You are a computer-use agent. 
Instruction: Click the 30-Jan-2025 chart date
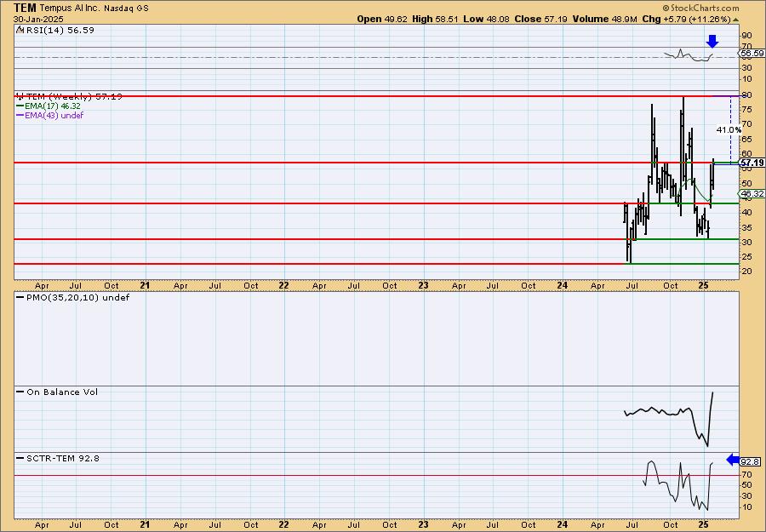click(x=38, y=19)
